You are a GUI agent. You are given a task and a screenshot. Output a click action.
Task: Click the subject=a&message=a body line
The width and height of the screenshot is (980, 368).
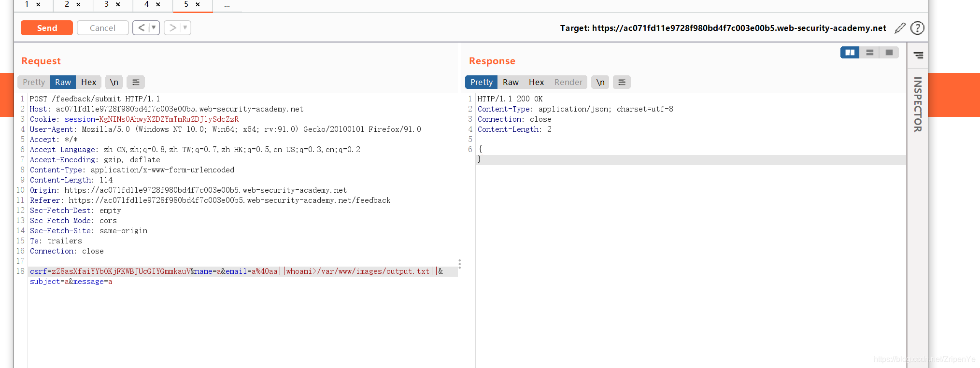71,282
